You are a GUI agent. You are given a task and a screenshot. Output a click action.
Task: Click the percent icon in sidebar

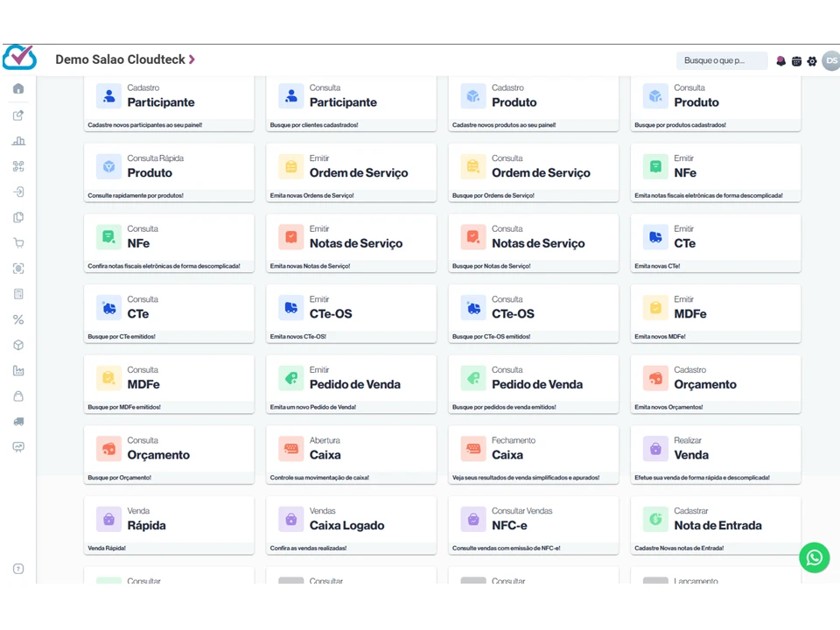18,320
